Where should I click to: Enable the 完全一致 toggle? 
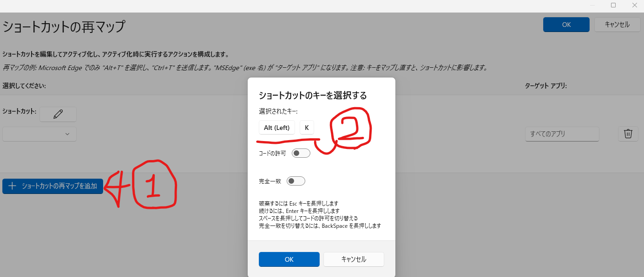(x=296, y=181)
